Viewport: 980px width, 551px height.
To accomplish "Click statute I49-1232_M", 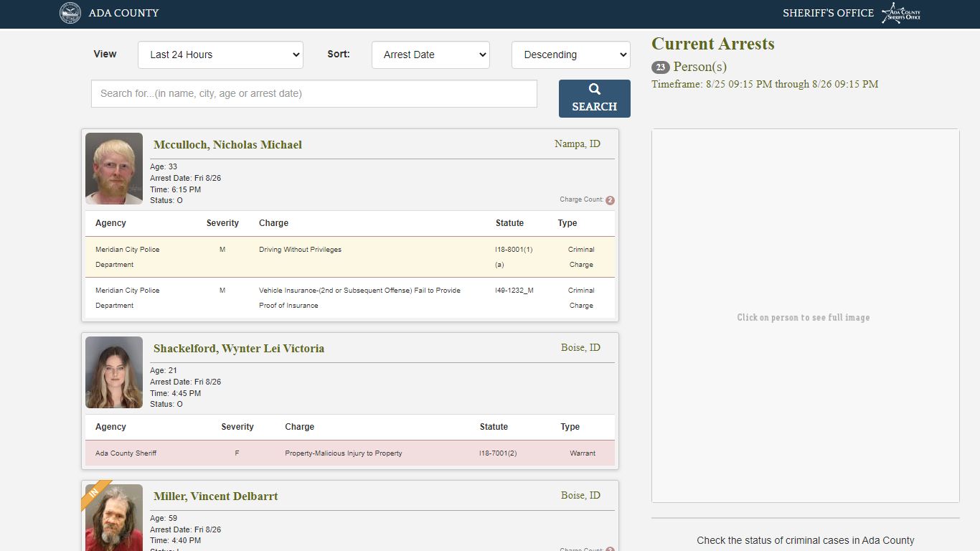I will [x=514, y=291].
